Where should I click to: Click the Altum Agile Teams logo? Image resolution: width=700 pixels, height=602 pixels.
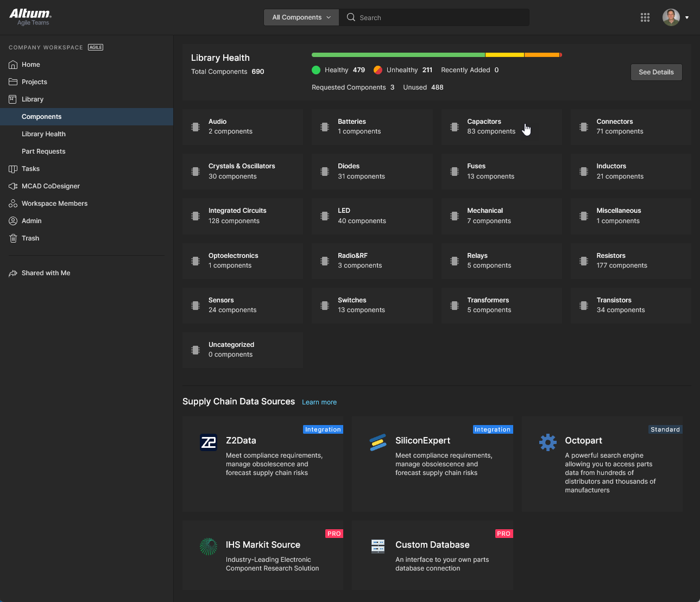pyautogui.click(x=30, y=17)
